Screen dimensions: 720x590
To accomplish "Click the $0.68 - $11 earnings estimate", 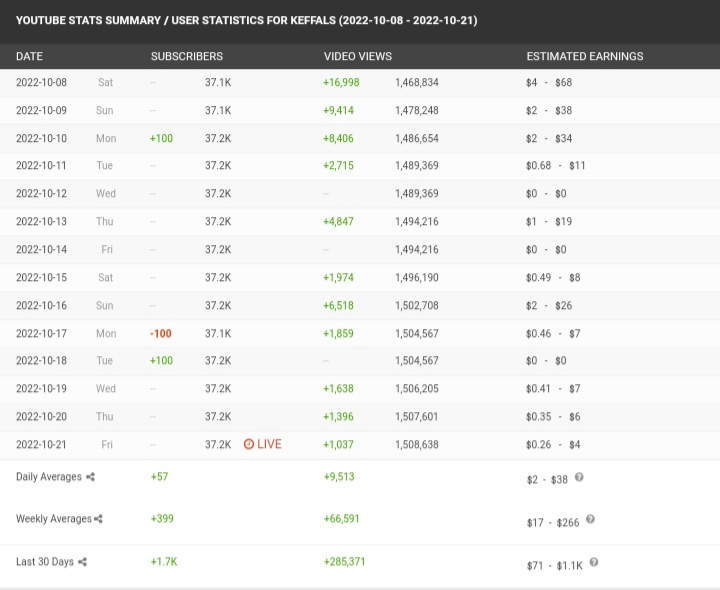I will click(x=556, y=166).
